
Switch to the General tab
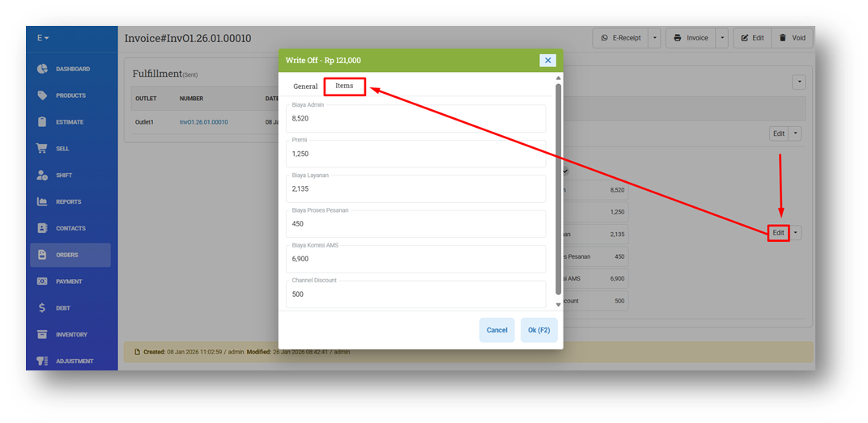tap(305, 87)
